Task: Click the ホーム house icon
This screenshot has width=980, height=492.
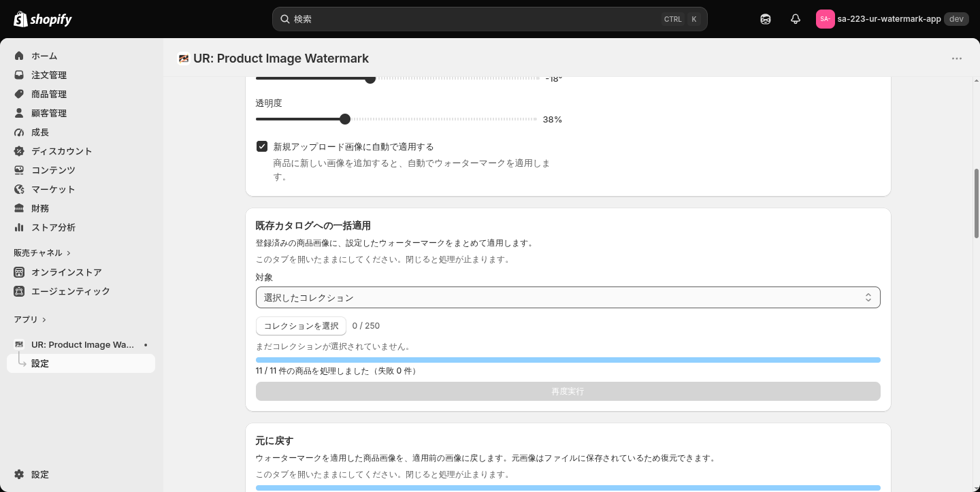Action: point(19,56)
